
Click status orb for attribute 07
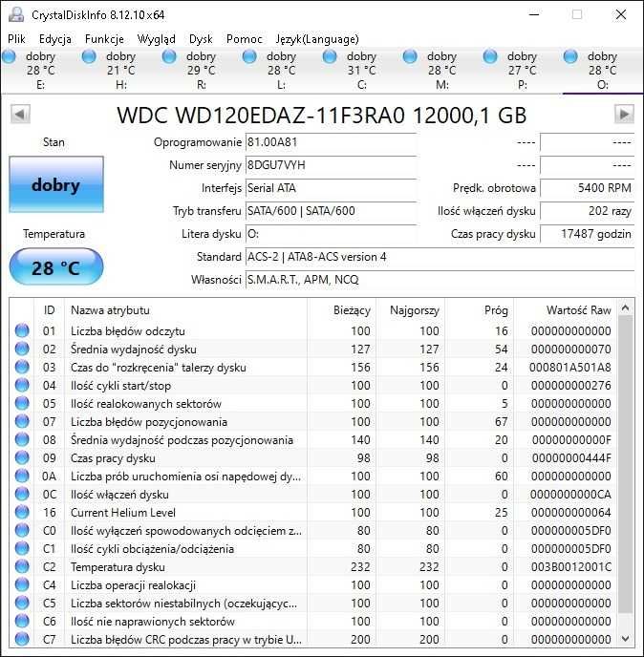pos(22,421)
